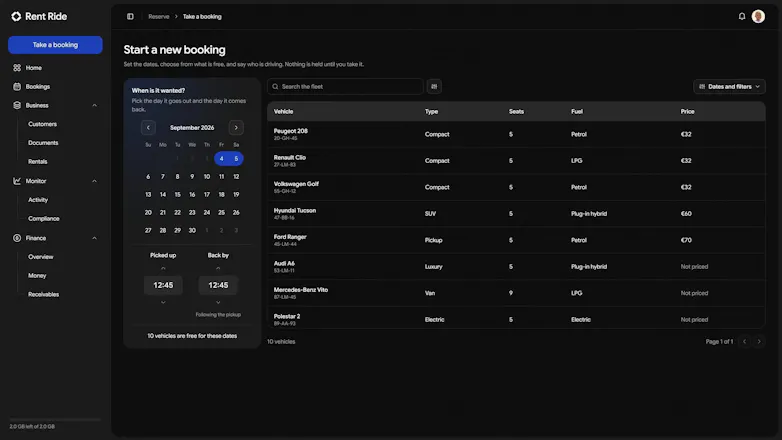Open Receivables page

43,294
